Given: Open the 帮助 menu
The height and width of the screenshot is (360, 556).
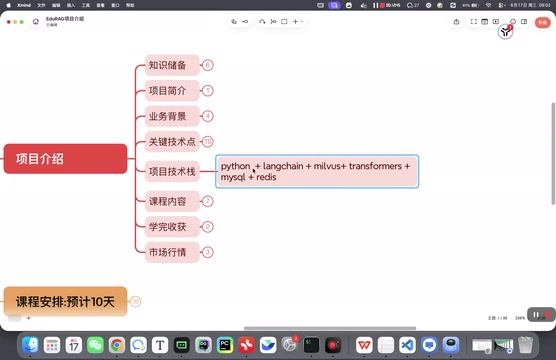Looking at the screenshot, I should click(130, 5).
